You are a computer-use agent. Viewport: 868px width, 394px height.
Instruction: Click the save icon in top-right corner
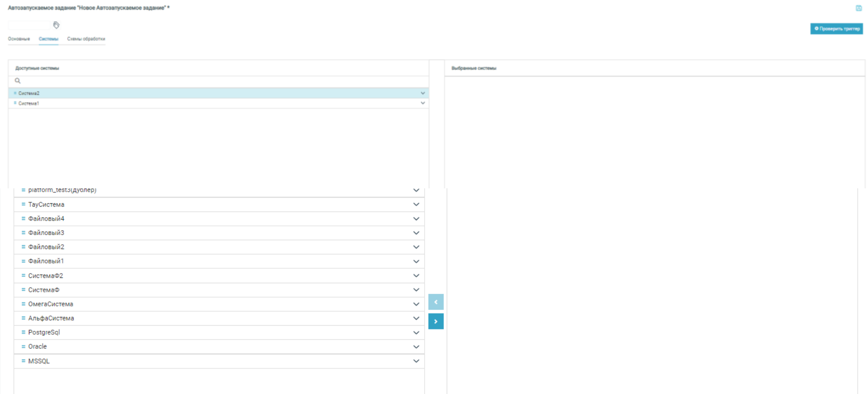tap(858, 8)
